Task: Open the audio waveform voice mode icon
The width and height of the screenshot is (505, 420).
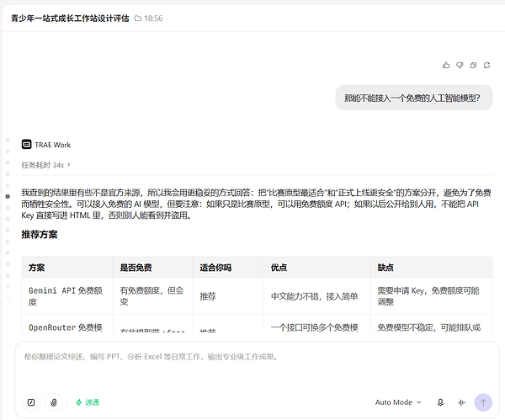Action: click(x=461, y=402)
